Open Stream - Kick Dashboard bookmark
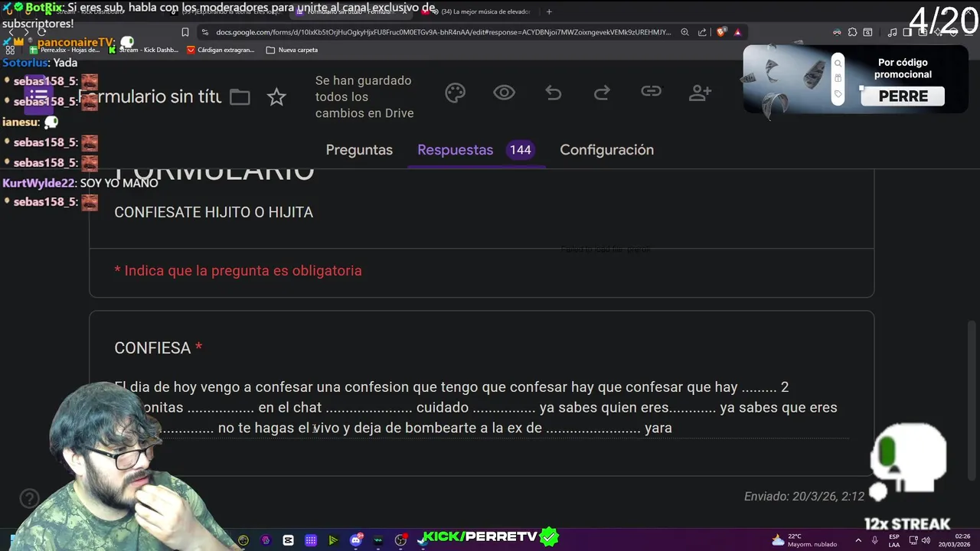The image size is (980, 551). (144, 50)
